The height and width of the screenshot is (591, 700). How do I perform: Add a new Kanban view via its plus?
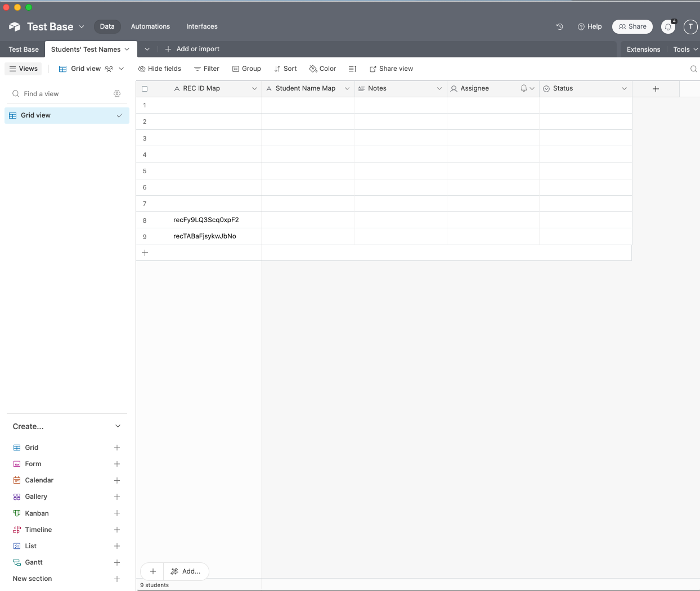tap(117, 513)
